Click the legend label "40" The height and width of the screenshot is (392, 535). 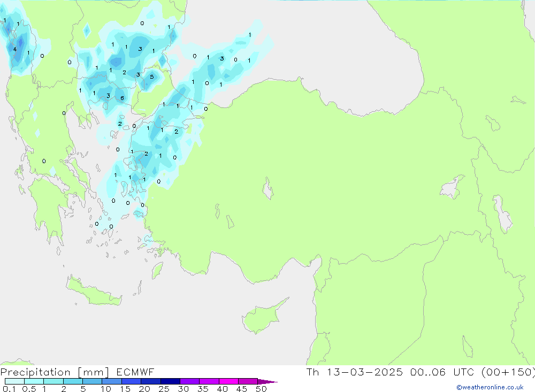[x=223, y=389]
